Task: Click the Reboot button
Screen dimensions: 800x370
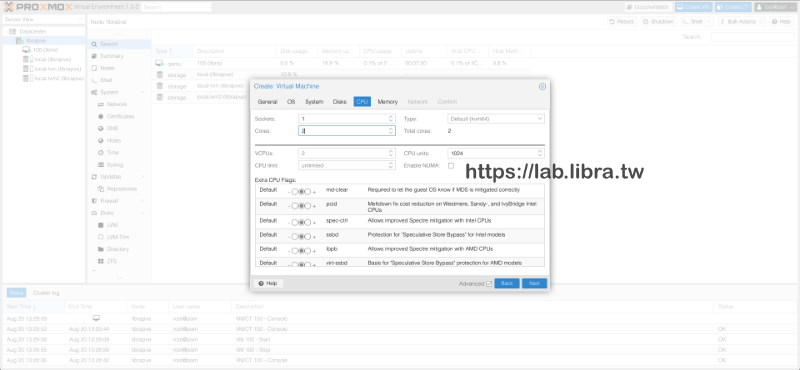Action: (621, 22)
